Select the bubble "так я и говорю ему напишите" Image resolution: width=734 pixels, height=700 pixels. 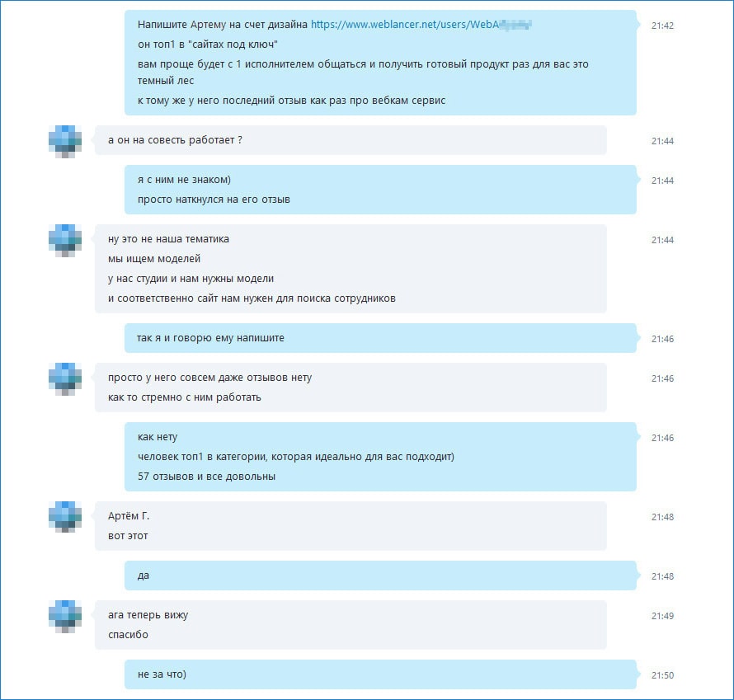pyautogui.click(x=380, y=338)
